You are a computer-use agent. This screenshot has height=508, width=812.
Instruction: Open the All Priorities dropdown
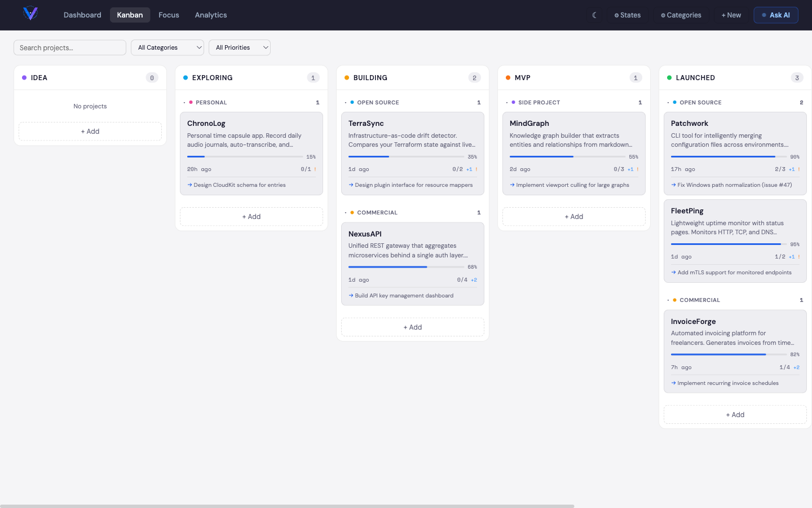[x=239, y=47]
